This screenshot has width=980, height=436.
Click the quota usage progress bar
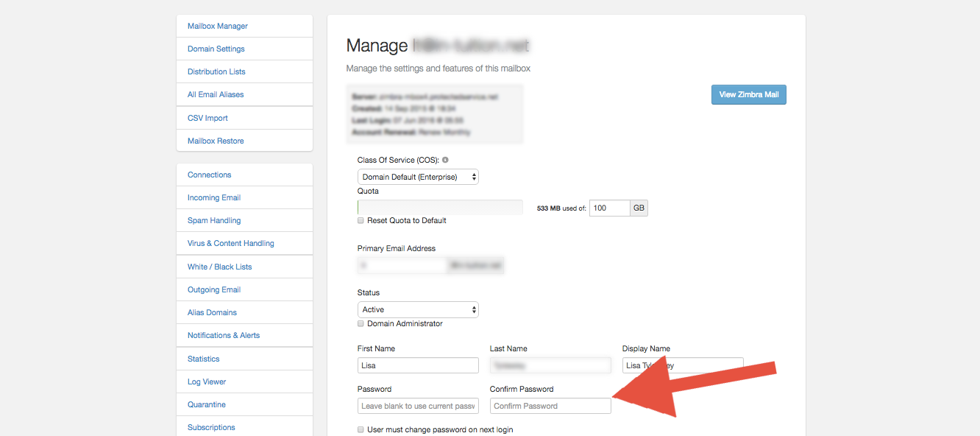(x=439, y=207)
